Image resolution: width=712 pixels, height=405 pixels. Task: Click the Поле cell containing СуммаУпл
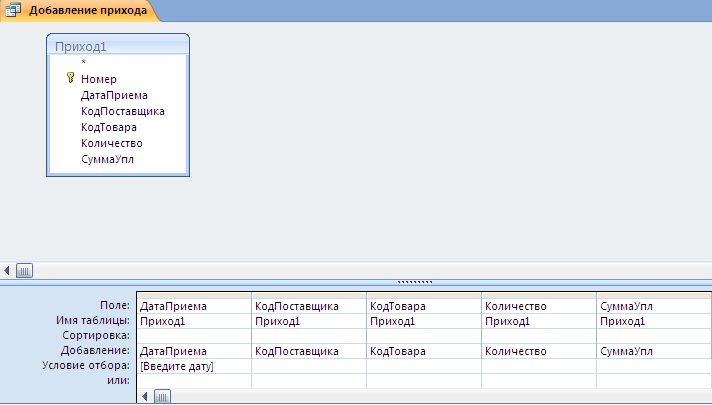coord(654,306)
